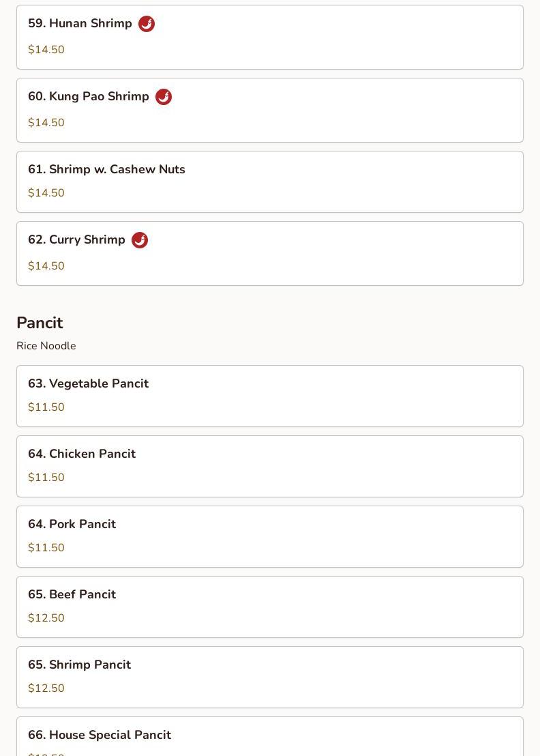Click the spicy chili icon beside Hunan Shrimp
This screenshot has height=756, width=540.
click(x=147, y=24)
